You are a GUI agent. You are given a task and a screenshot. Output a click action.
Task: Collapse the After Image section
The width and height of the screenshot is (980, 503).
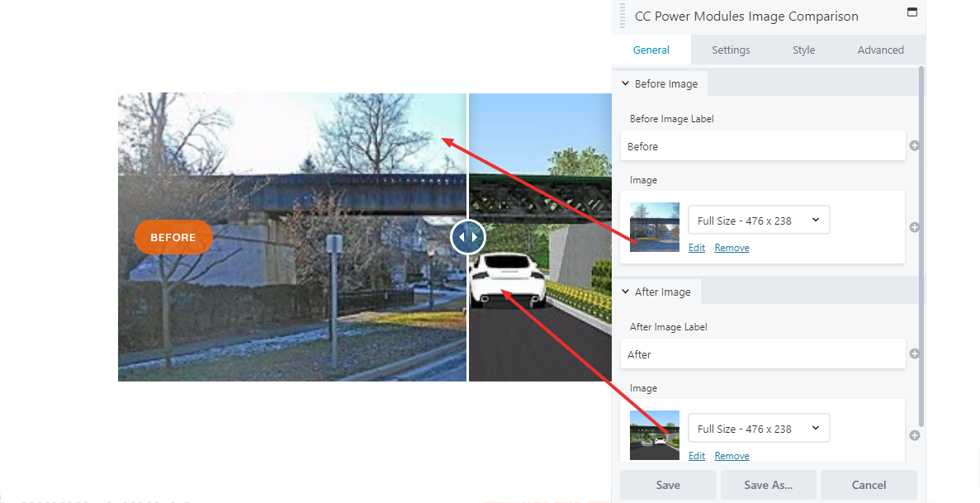click(x=657, y=292)
